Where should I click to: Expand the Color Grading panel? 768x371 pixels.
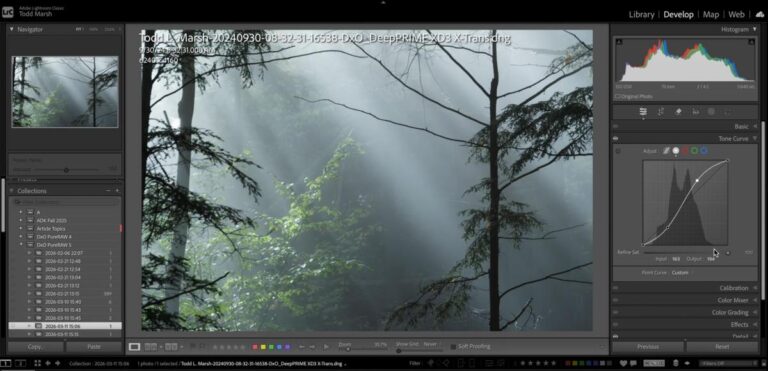click(754, 312)
